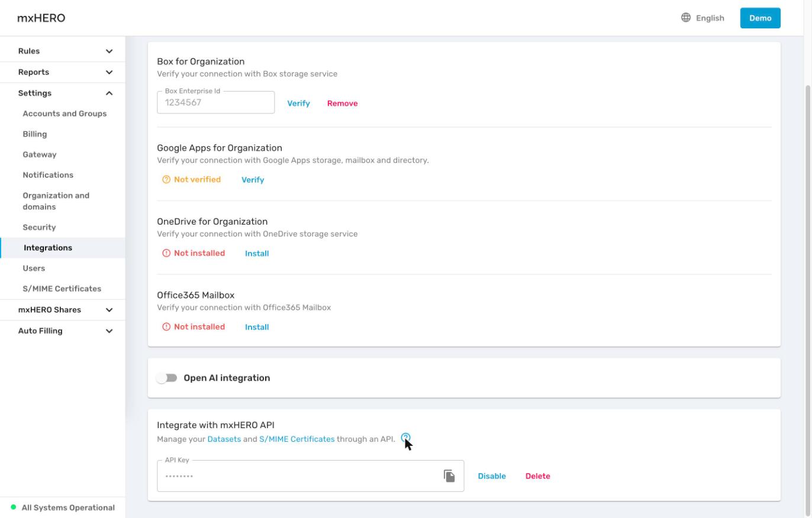Click the globe language icon
This screenshot has height=518, width=812.
click(686, 18)
